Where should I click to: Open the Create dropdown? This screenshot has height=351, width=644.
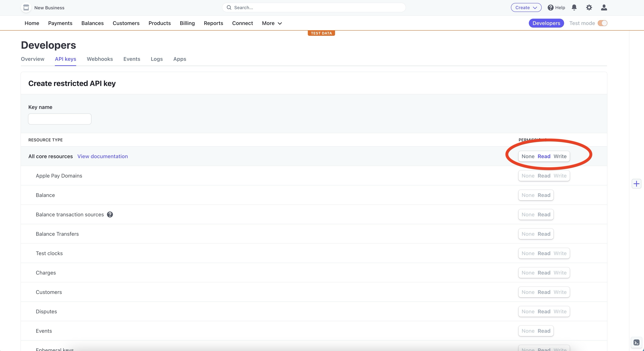click(x=525, y=7)
